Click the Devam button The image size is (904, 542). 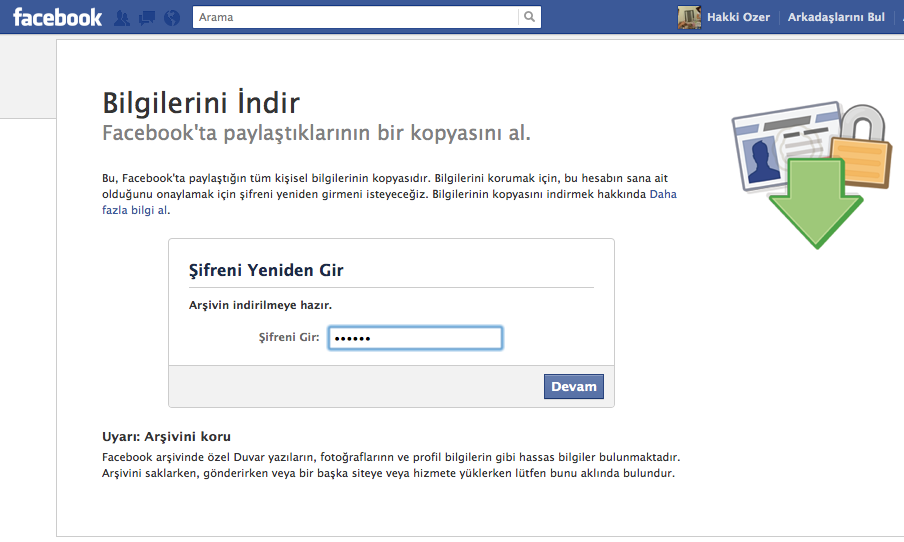coord(574,386)
